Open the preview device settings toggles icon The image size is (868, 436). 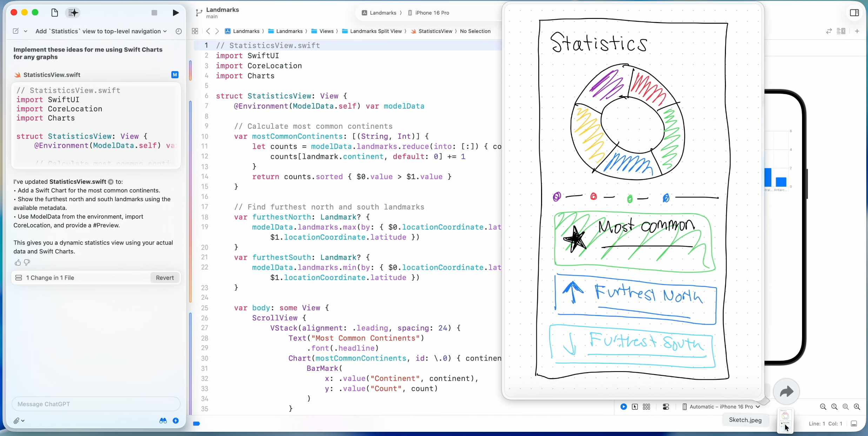pyautogui.click(x=666, y=407)
